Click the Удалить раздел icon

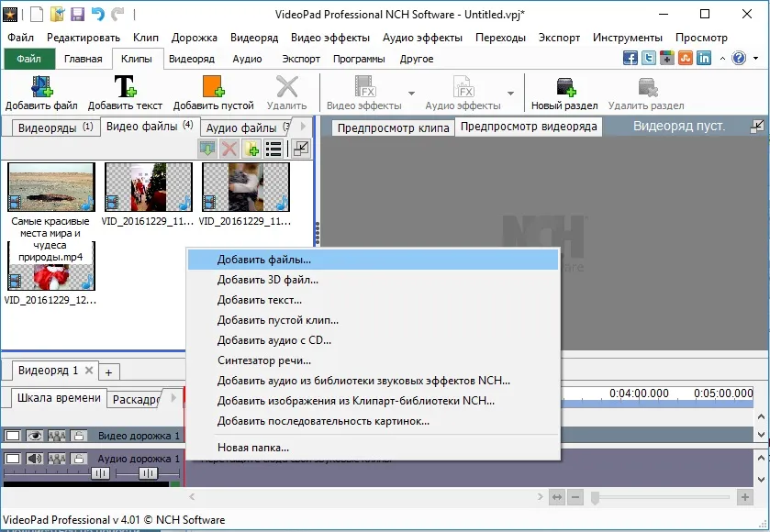click(x=647, y=86)
